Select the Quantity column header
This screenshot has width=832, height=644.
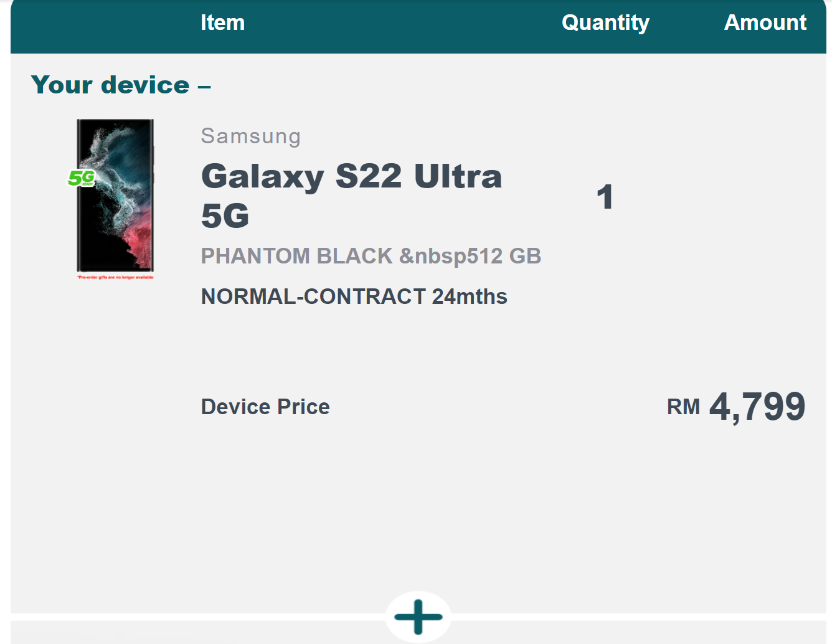[x=605, y=23]
